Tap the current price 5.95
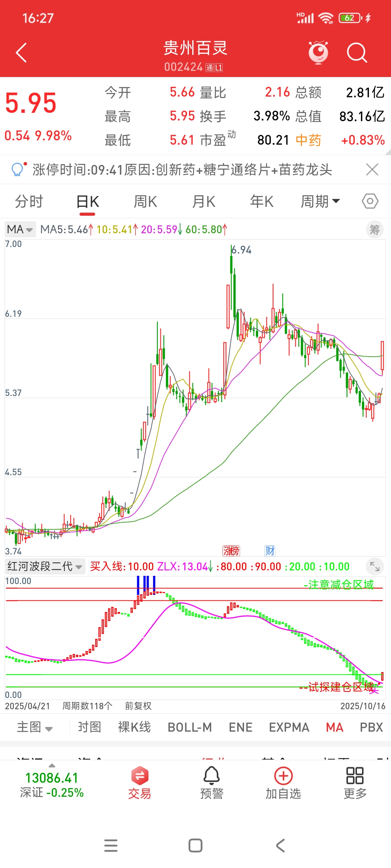Screen dimensions: 391x868 click(x=31, y=103)
